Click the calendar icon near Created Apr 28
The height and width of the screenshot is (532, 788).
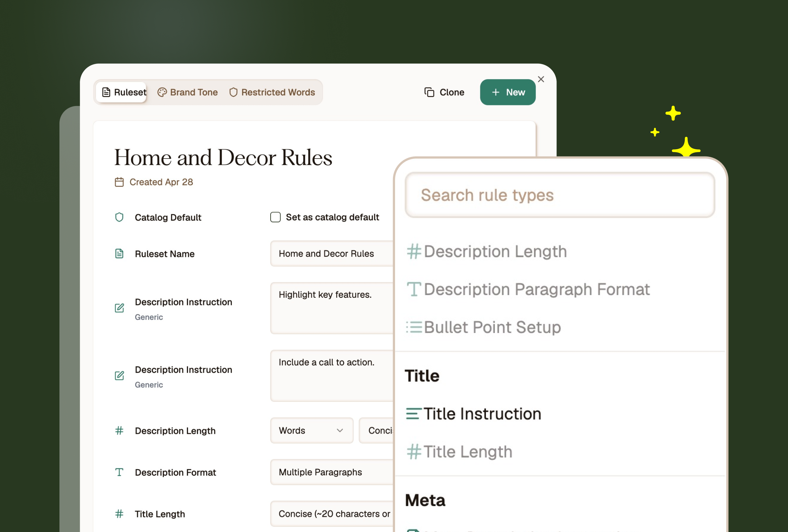pyautogui.click(x=119, y=182)
